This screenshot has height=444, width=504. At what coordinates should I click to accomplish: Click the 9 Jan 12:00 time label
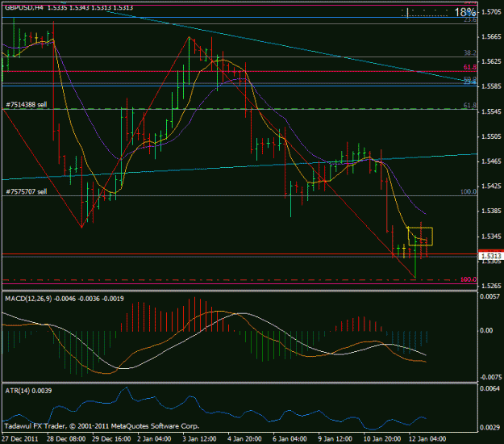click(335, 439)
